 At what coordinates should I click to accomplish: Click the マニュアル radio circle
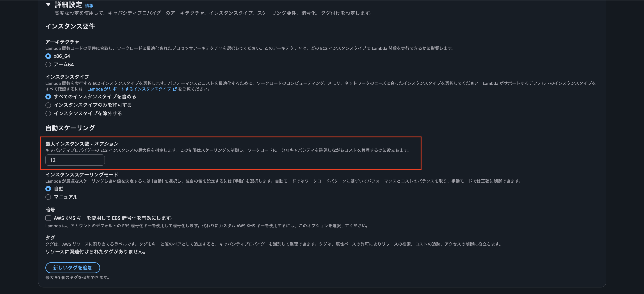pyautogui.click(x=48, y=197)
